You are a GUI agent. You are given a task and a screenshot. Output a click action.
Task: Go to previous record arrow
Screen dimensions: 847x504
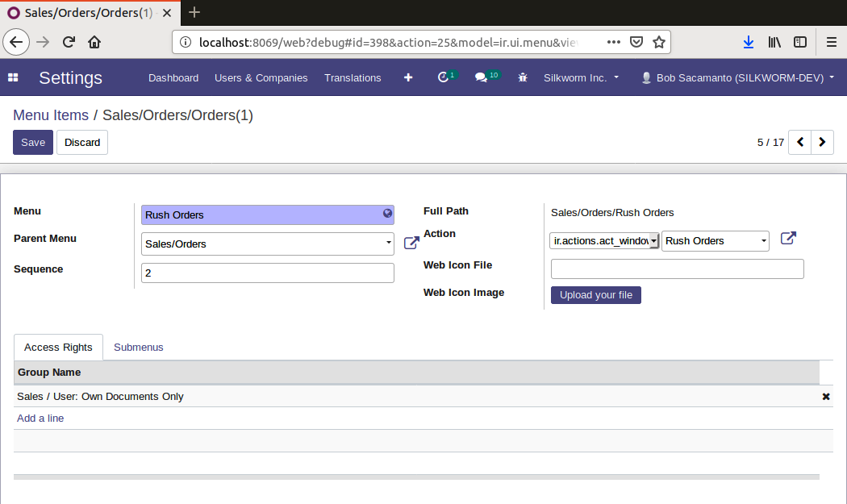click(800, 142)
